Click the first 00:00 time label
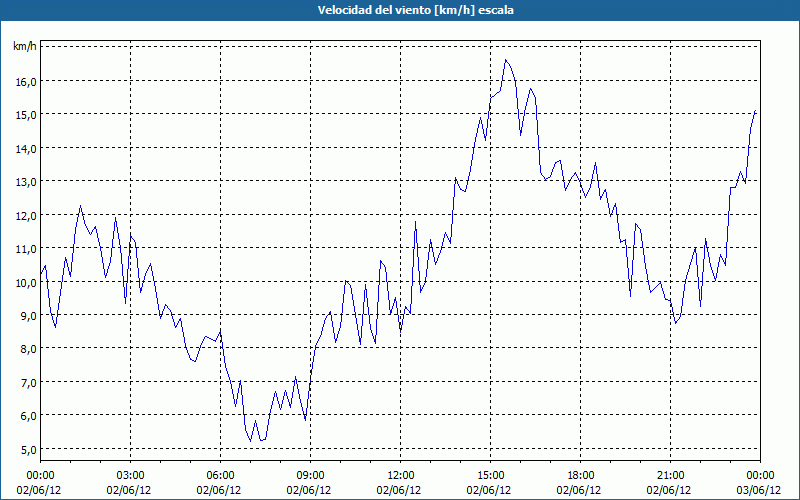Image resolution: width=800 pixels, height=500 pixels. point(40,476)
